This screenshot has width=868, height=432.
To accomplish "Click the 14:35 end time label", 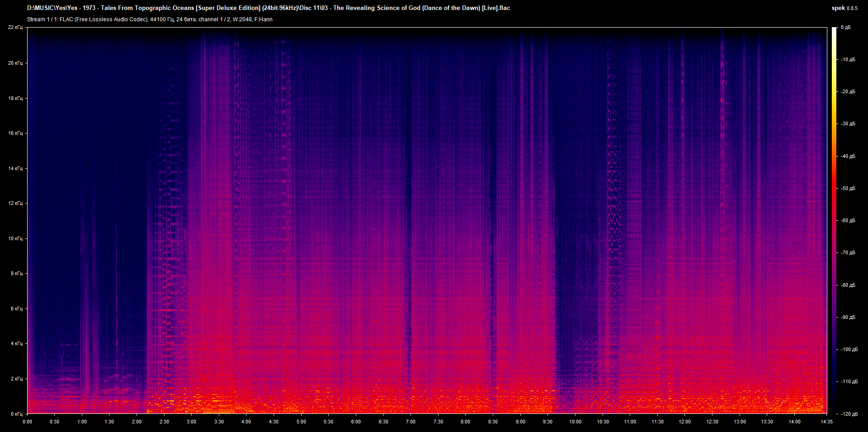I will (826, 422).
